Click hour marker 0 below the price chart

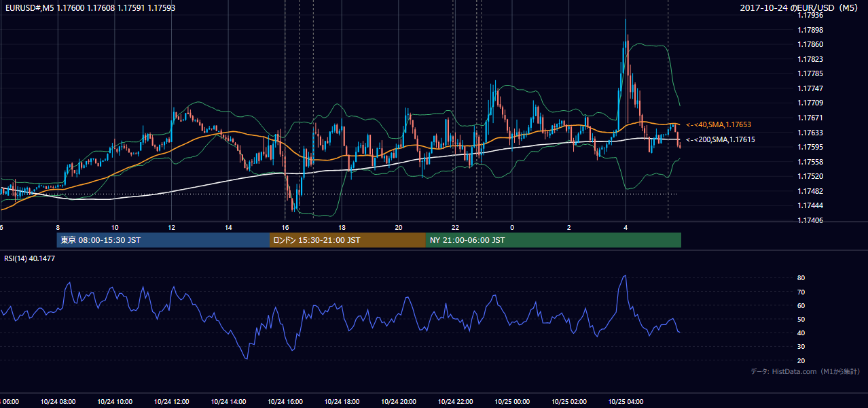coord(512,227)
